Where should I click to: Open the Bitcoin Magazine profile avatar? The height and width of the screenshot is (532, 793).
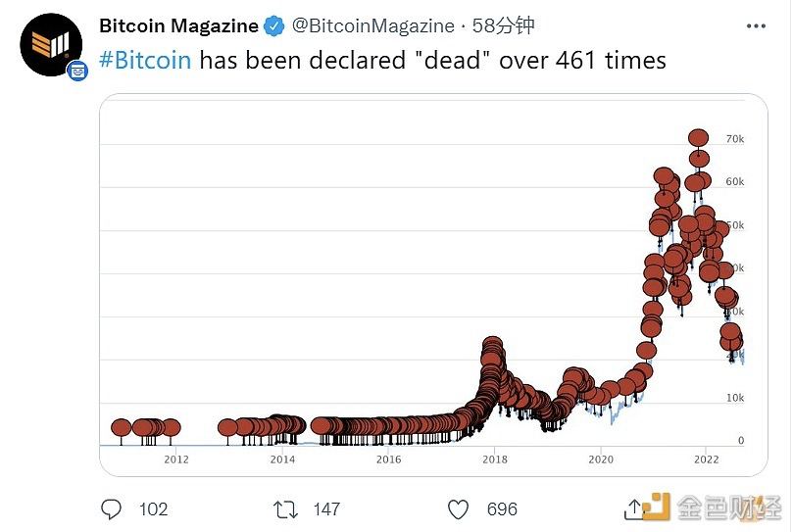click(x=50, y=45)
